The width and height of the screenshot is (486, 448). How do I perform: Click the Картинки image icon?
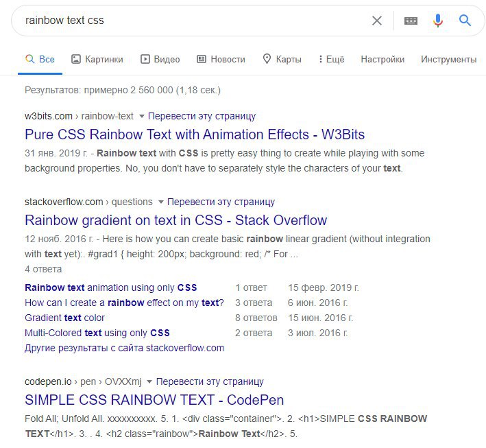76,59
